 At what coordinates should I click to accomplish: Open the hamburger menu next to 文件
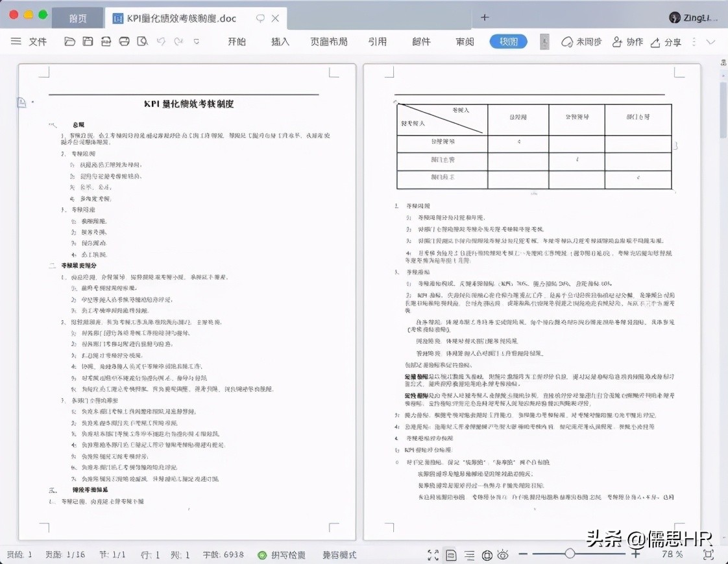coord(17,41)
